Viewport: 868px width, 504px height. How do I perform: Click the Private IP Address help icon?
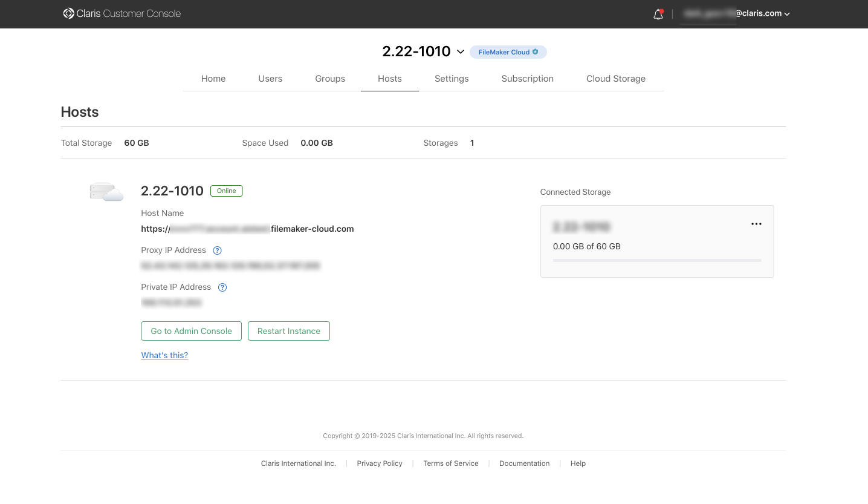tap(222, 287)
